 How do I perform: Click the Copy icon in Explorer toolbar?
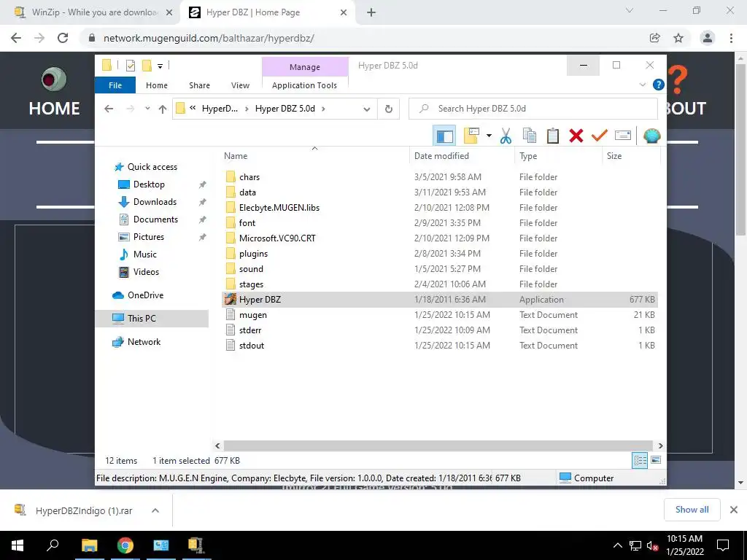pyautogui.click(x=530, y=136)
